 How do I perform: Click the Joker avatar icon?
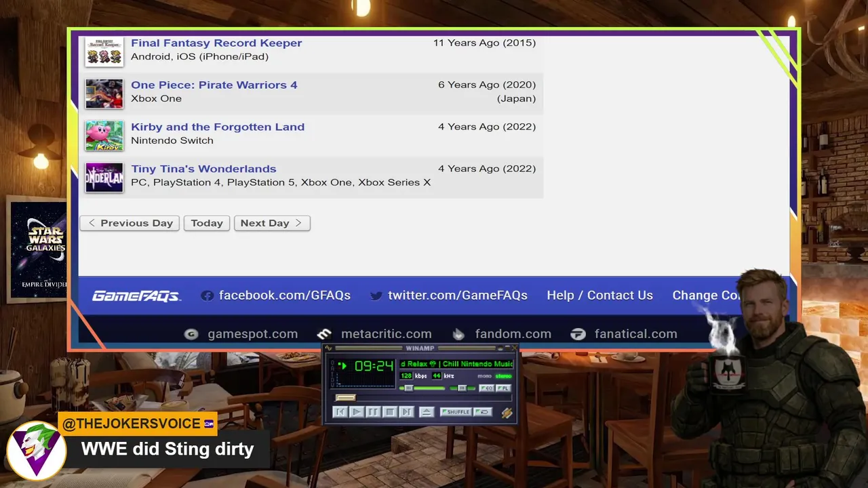pyautogui.click(x=36, y=449)
